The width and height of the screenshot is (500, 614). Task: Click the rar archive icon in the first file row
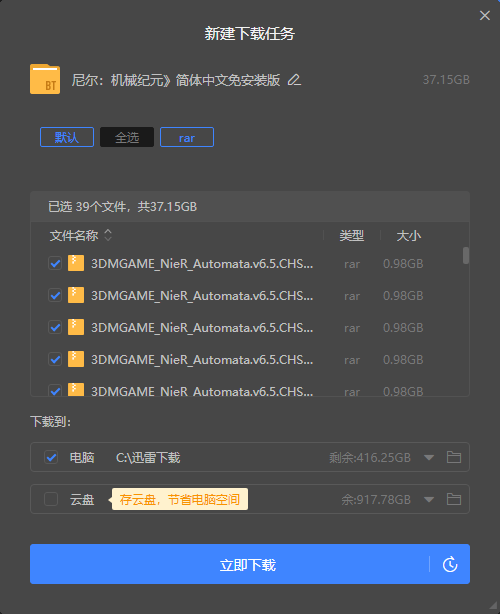tap(76, 263)
